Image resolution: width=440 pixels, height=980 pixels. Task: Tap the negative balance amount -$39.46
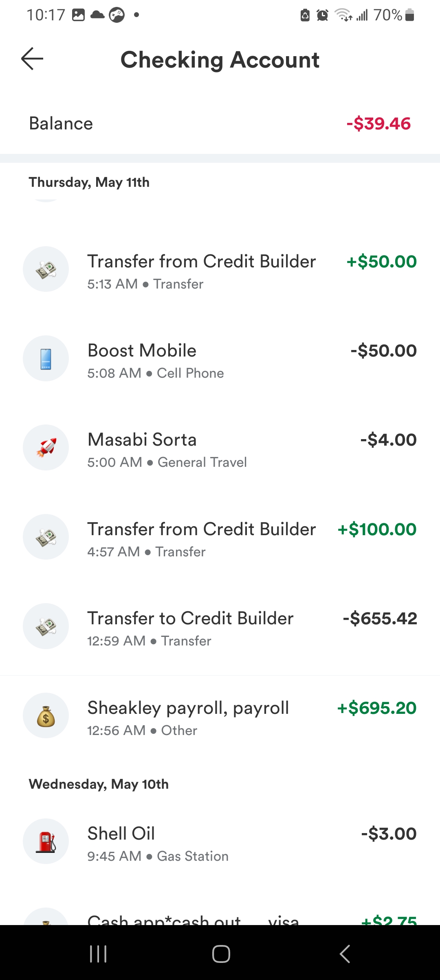(x=378, y=124)
